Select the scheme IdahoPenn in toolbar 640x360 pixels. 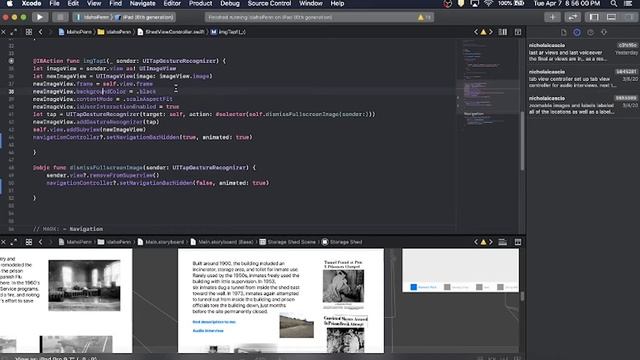pyautogui.click(x=93, y=17)
